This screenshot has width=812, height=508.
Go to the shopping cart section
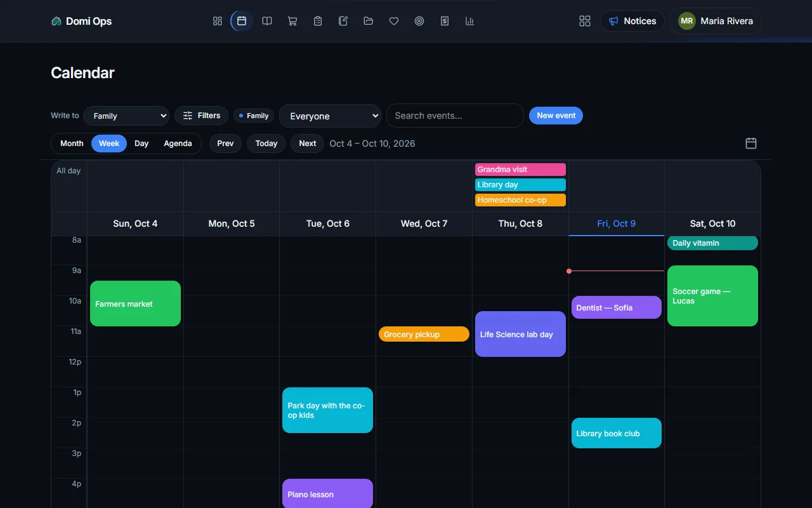pyautogui.click(x=292, y=21)
